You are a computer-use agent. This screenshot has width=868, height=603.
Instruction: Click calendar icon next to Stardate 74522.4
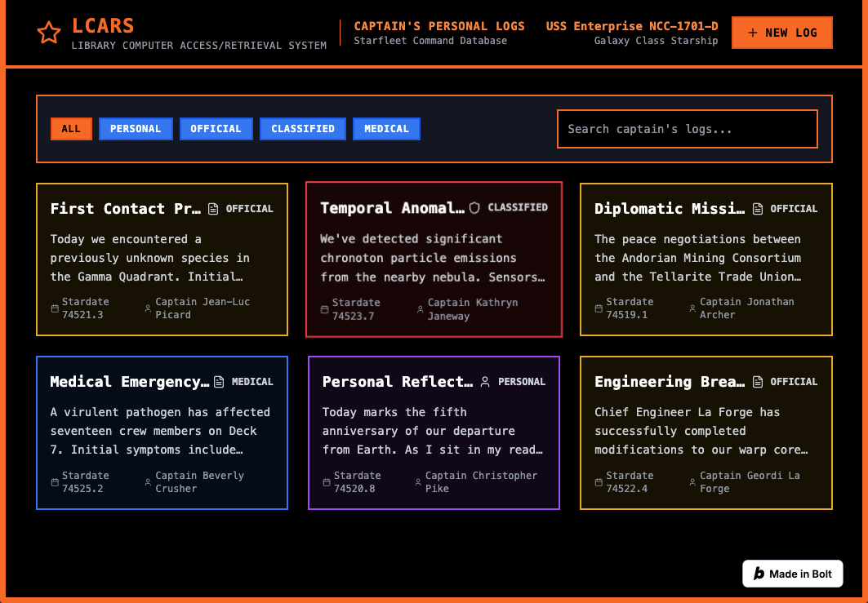(x=599, y=482)
